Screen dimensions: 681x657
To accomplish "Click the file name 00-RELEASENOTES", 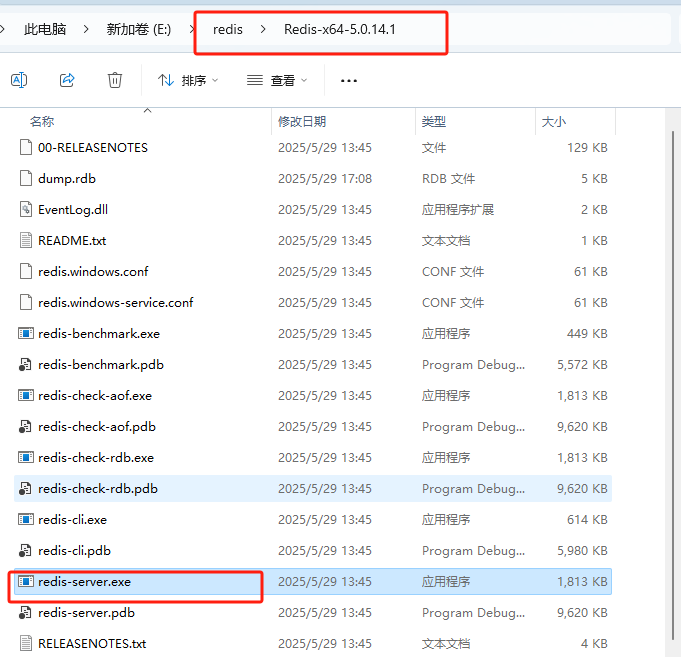I will [x=93, y=148].
